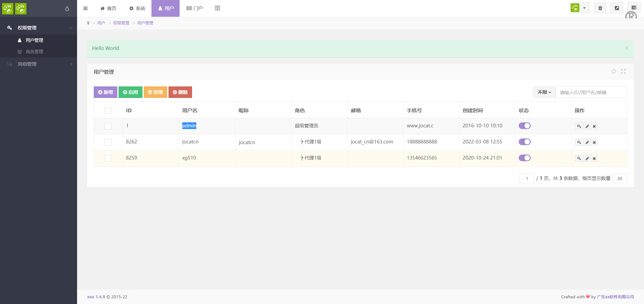
Task: Click the water drop theme icon
Action: (x=67, y=9)
